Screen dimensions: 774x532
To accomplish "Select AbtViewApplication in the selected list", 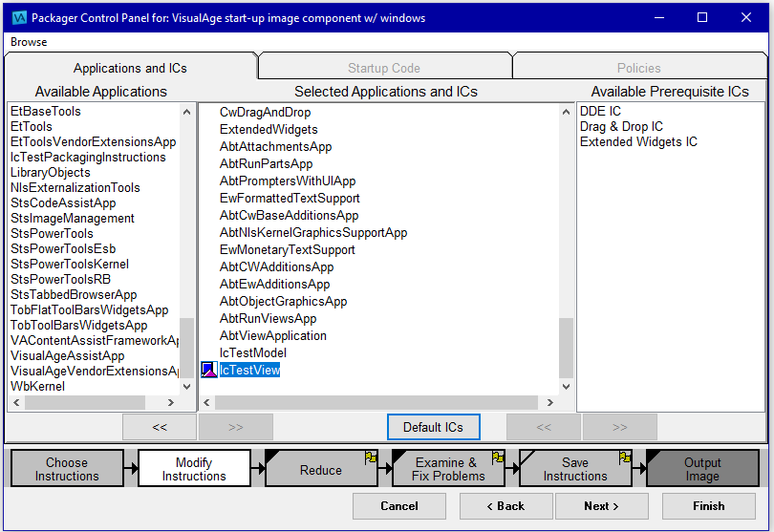I will point(272,335).
